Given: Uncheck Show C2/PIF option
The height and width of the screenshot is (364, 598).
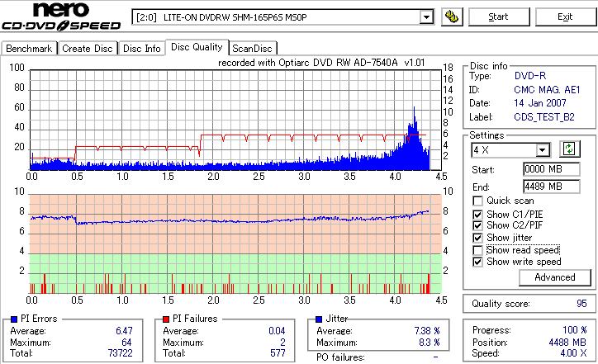Looking at the screenshot, I should [x=477, y=225].
